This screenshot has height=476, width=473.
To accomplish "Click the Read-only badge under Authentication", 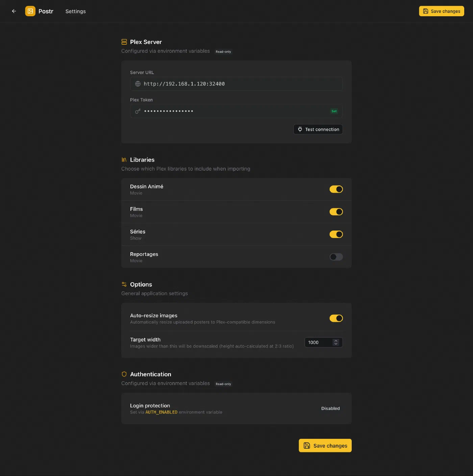I will click(x=223, y=384).
